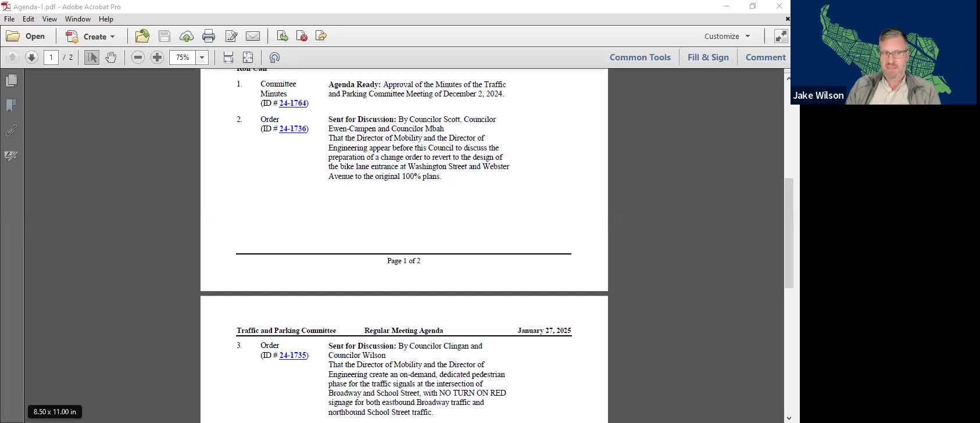Show the Bookmarks panel
Screen dimensions: 980x423
(11, 105)
